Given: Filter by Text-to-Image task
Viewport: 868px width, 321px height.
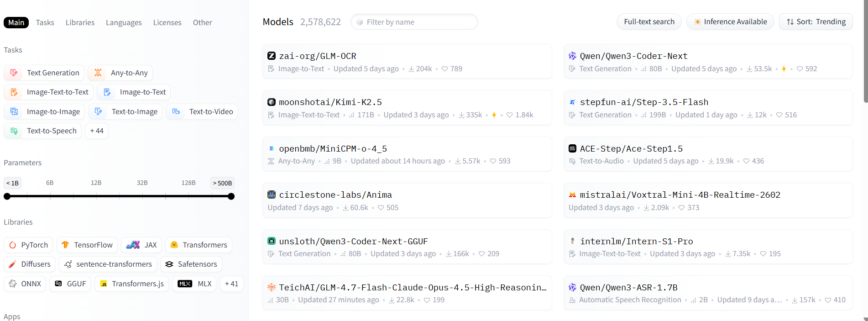Looking at the screenshot, I should tap(125, 111).
